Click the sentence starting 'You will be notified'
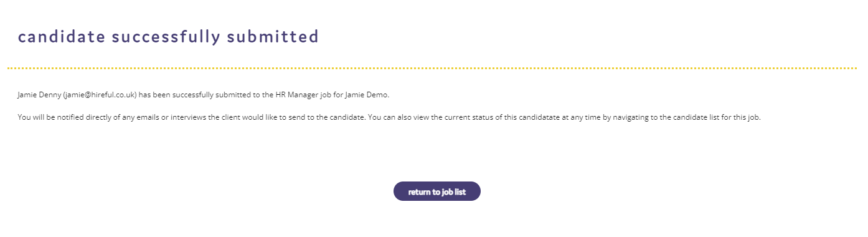Viewport: 868px width, 237px height. pyautogui.click(x=191, y=117)
